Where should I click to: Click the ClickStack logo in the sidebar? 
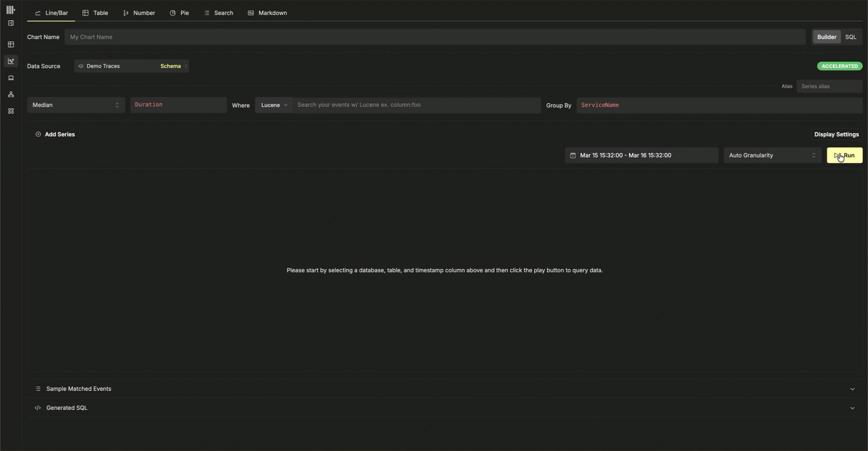point(11,10)
